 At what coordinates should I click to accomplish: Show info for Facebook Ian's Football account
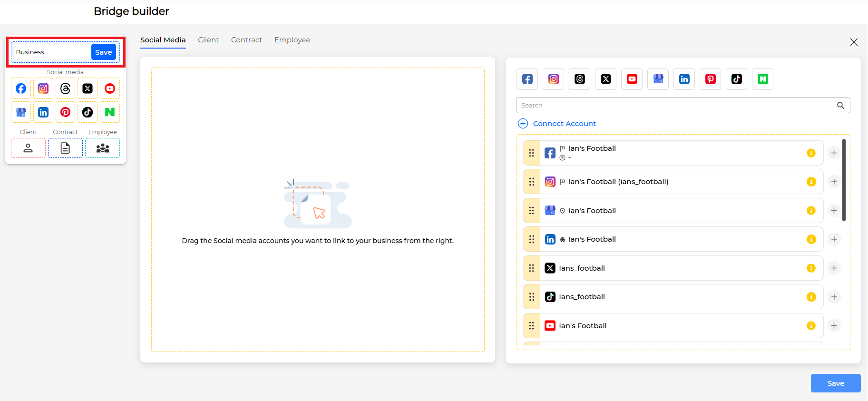pos(811,153)
